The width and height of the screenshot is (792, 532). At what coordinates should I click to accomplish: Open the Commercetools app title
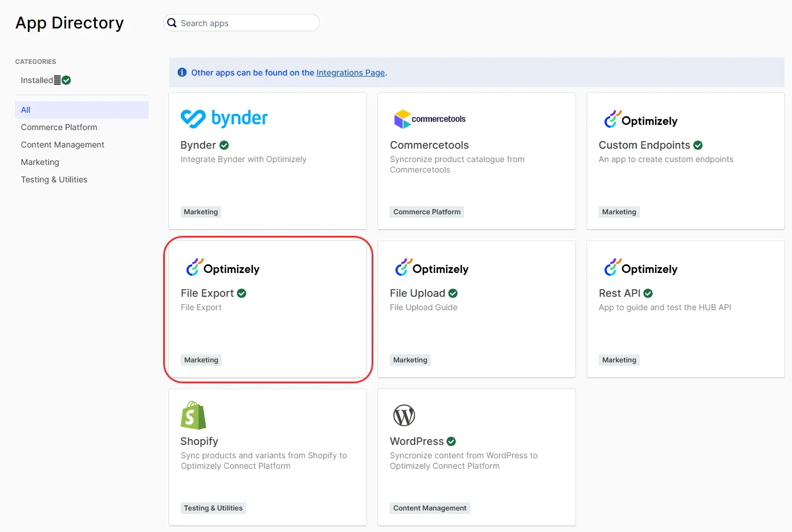tap(429, 145)
